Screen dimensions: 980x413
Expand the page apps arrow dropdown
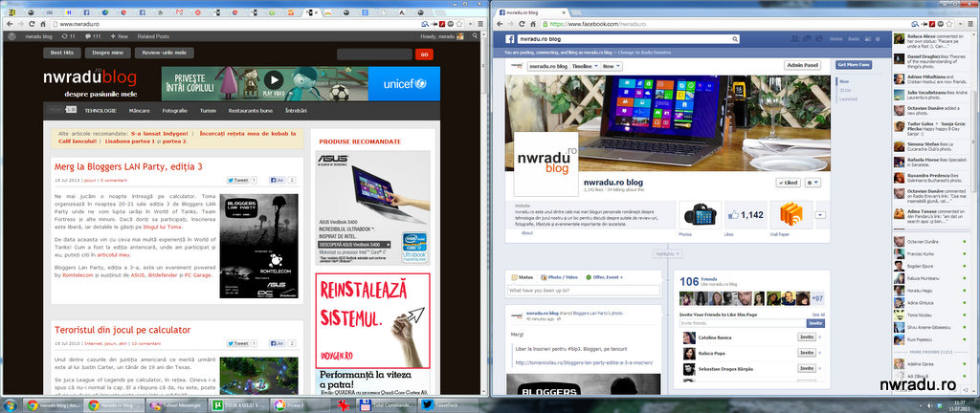point(820,215)
